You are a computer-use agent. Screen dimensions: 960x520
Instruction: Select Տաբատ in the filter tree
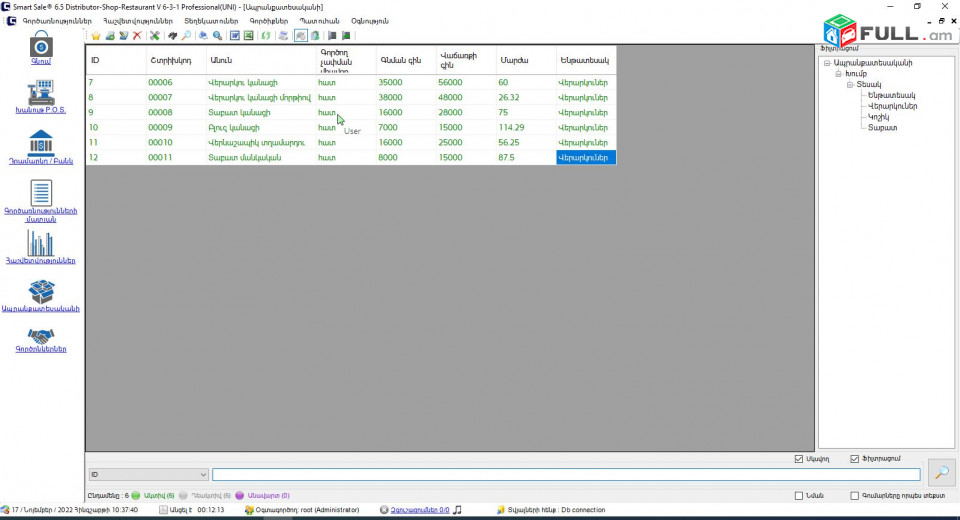[882, 127]
